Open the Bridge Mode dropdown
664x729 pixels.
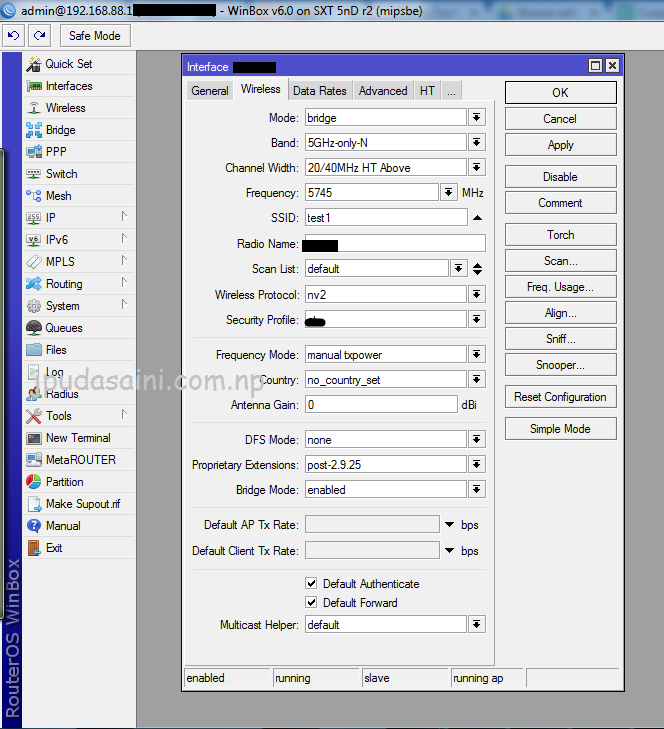[x=477, y=490]
